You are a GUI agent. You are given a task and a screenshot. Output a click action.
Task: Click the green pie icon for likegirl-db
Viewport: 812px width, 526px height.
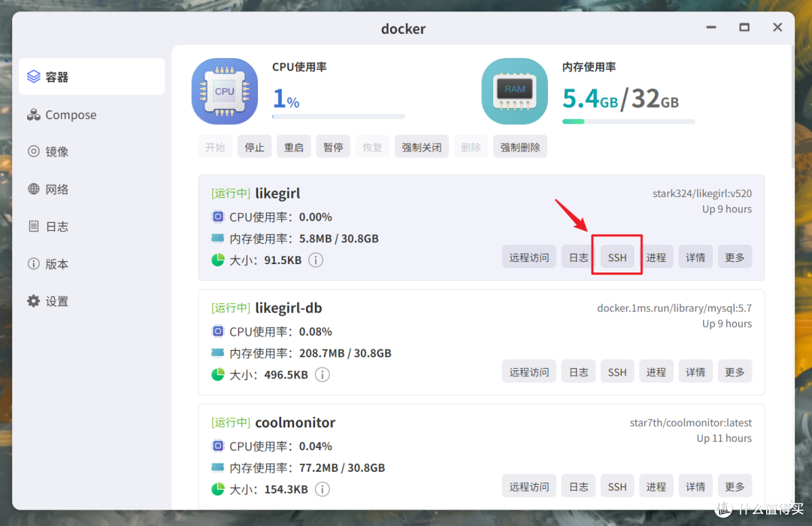click(218, 375)
